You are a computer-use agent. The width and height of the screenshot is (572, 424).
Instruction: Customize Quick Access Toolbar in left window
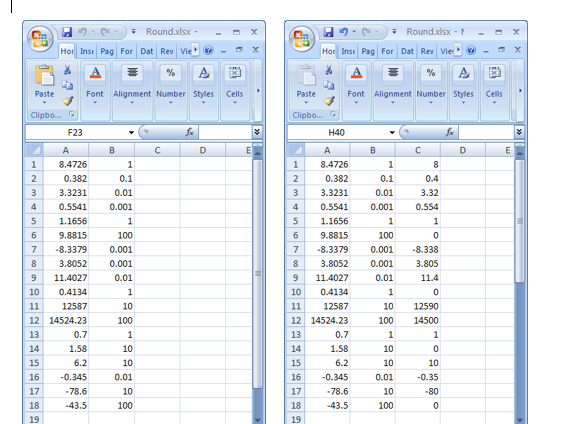point(134,32)
